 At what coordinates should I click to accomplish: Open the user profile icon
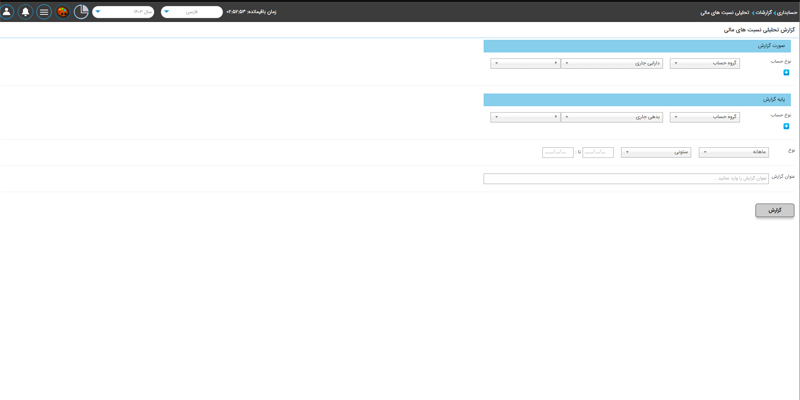click(x=7, y=12)
